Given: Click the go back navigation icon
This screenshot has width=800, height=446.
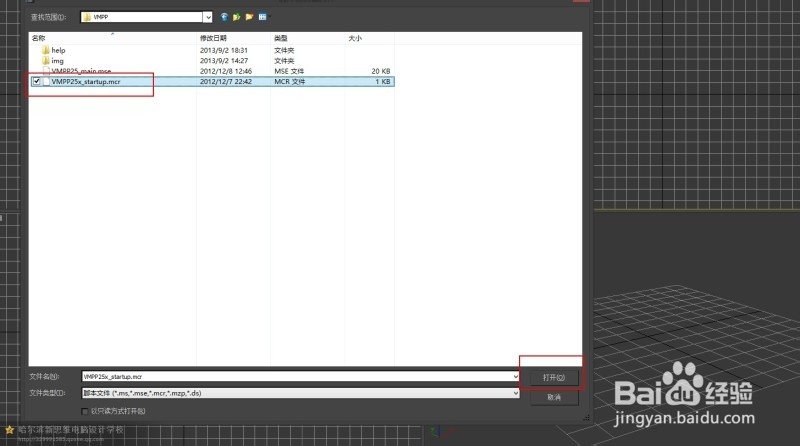Looking at the screenshot, I should point(224,17).
